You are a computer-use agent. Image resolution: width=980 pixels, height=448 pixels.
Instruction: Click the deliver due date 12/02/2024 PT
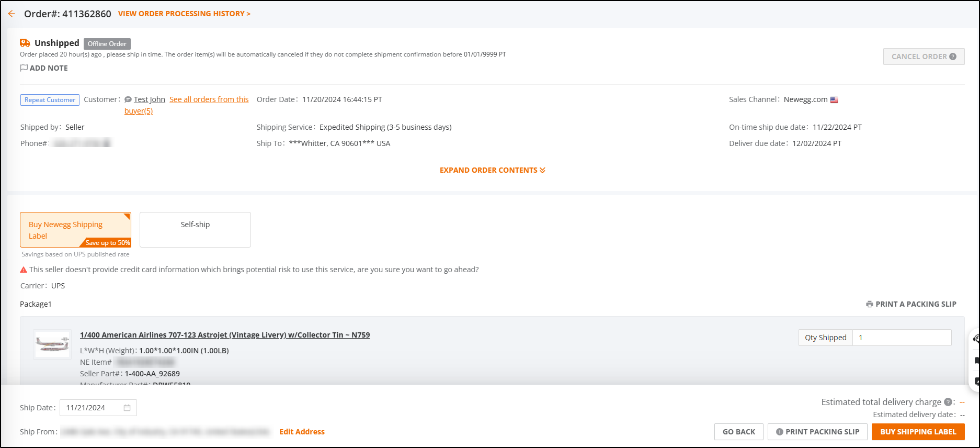[x=817, y=143]
